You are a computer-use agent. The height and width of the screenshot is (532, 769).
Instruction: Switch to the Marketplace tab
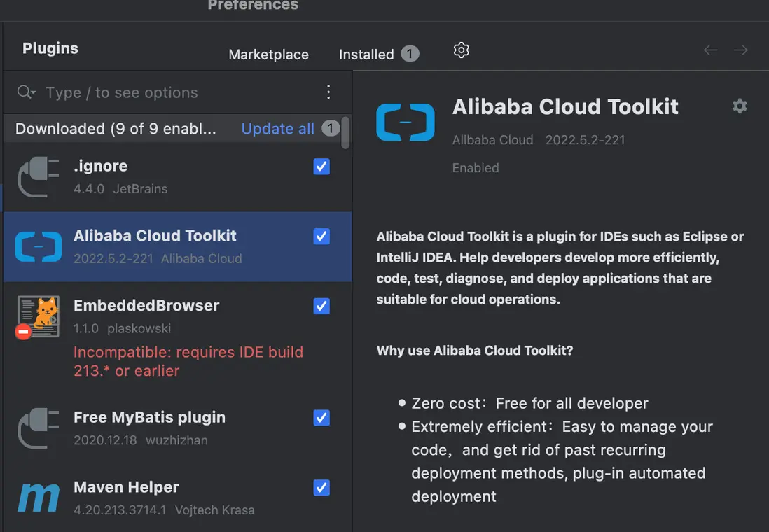[268, 55]
